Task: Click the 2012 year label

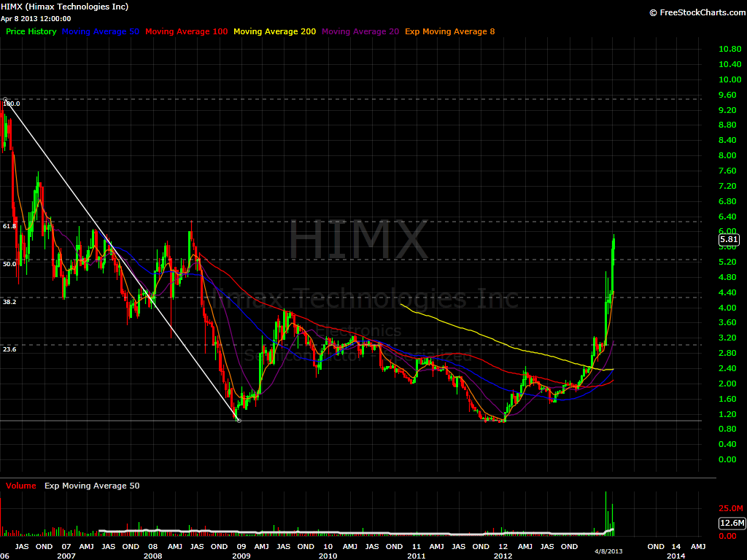Action: 503,556
